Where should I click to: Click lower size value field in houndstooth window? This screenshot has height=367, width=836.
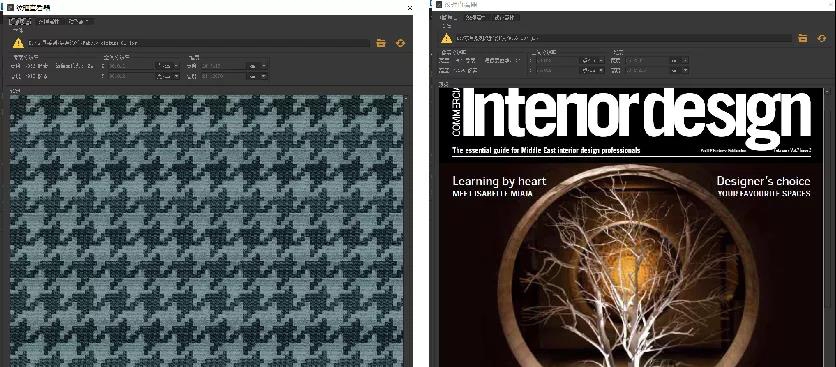click(x=223, y=76)
